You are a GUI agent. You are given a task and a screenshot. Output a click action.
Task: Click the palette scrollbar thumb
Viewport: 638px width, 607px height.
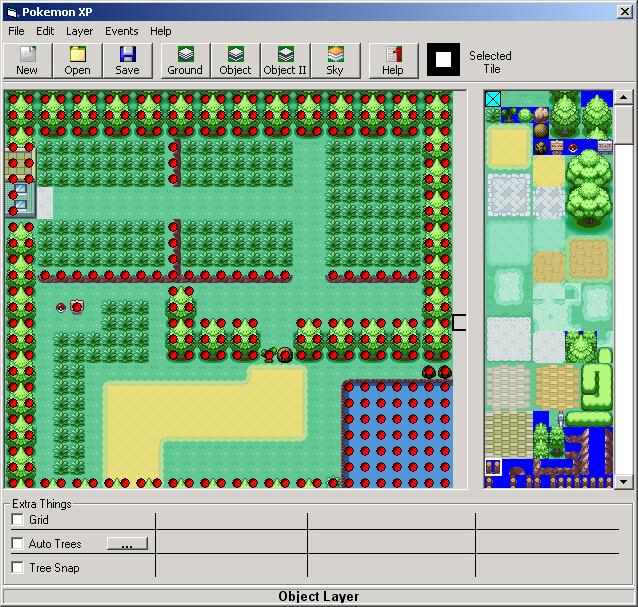click(623, 124)
